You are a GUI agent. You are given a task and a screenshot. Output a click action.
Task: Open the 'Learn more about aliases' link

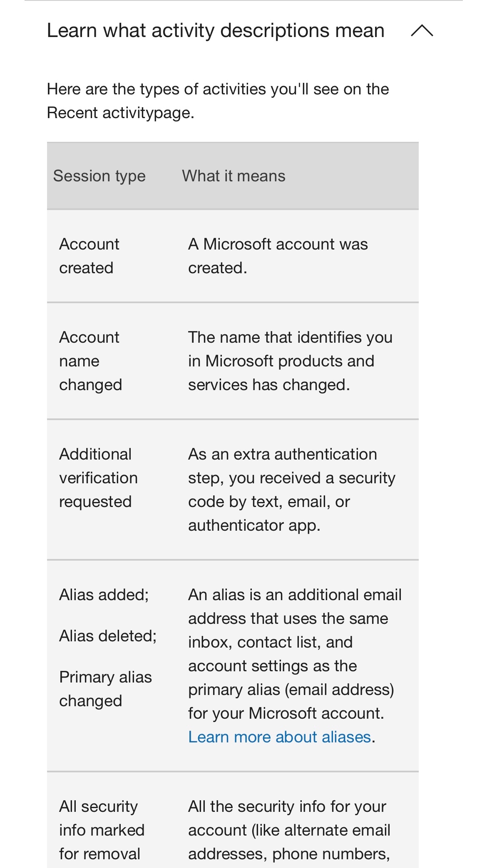pos(279,737)
